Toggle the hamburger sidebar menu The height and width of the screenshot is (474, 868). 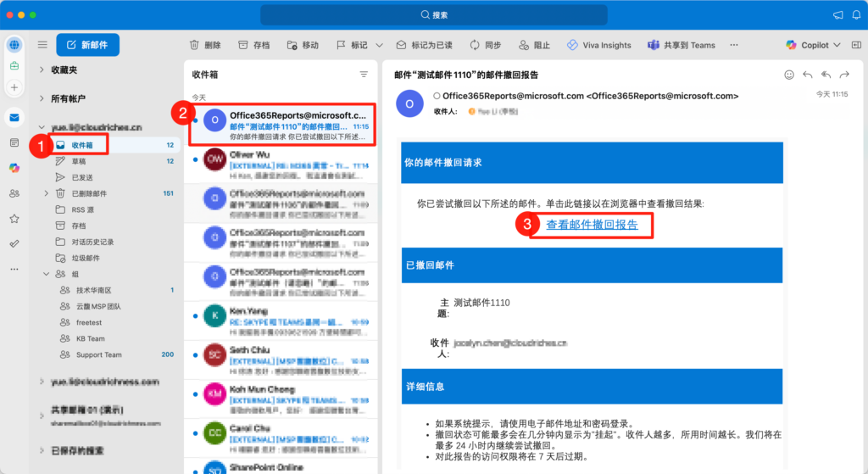(42, 45)
